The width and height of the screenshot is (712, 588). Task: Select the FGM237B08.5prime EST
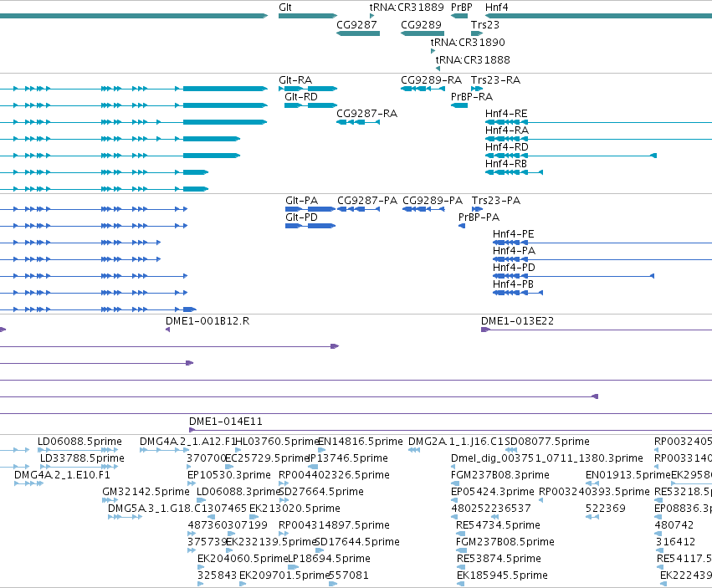tap(461, 550)
